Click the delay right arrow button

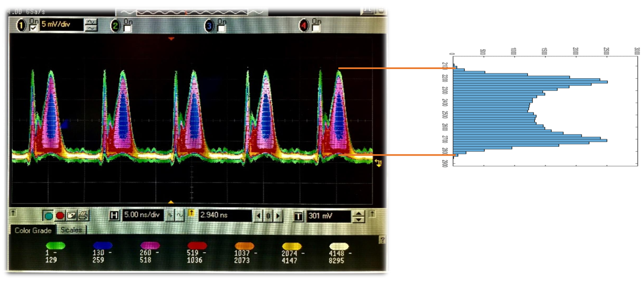click(278, 216)
